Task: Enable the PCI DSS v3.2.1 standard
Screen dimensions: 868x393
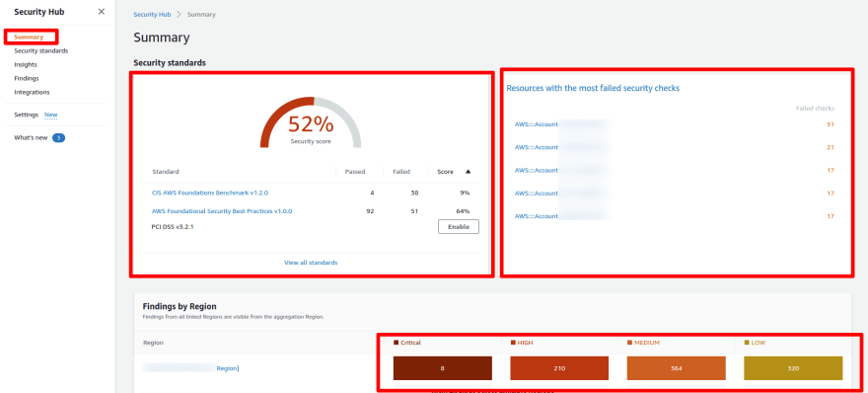Action: [x=459, y=227]
